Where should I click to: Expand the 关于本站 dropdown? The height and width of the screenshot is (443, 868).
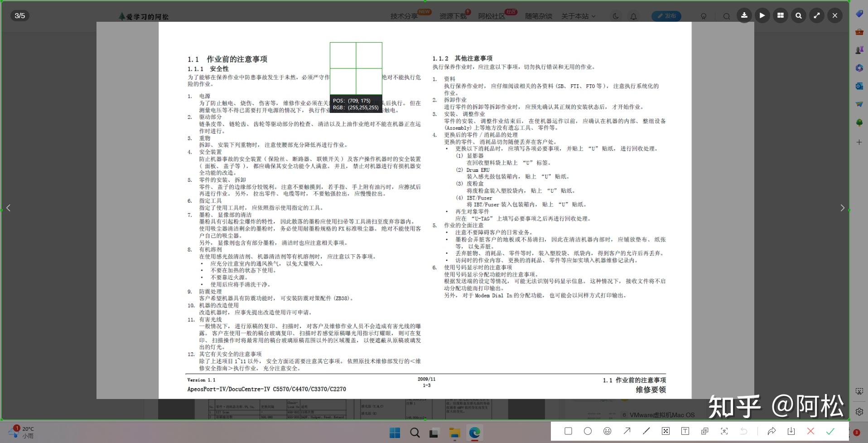click(x=579, y=16)
